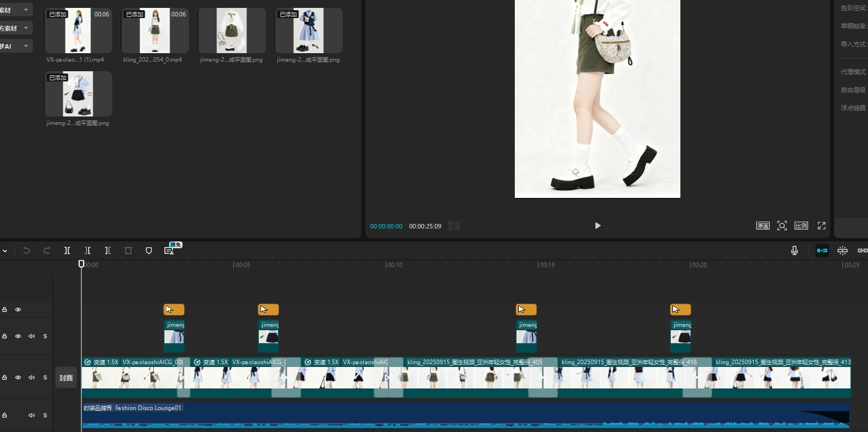This screenshot has height=432, width=868.
Task: Start voice recording with microphone icon
Action: coord(795,250)
